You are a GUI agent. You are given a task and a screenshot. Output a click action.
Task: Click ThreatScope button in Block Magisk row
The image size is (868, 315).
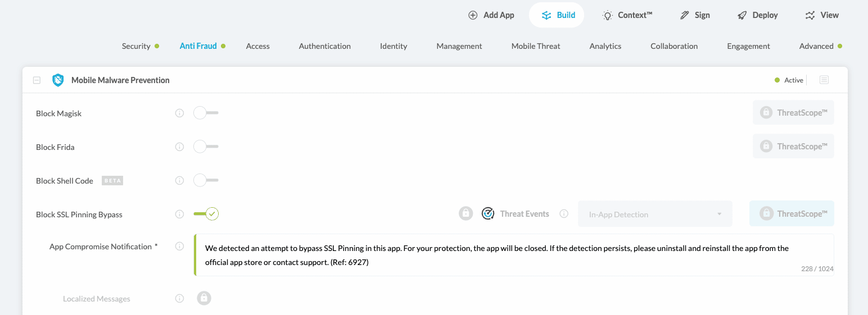(x=793, y=113)
